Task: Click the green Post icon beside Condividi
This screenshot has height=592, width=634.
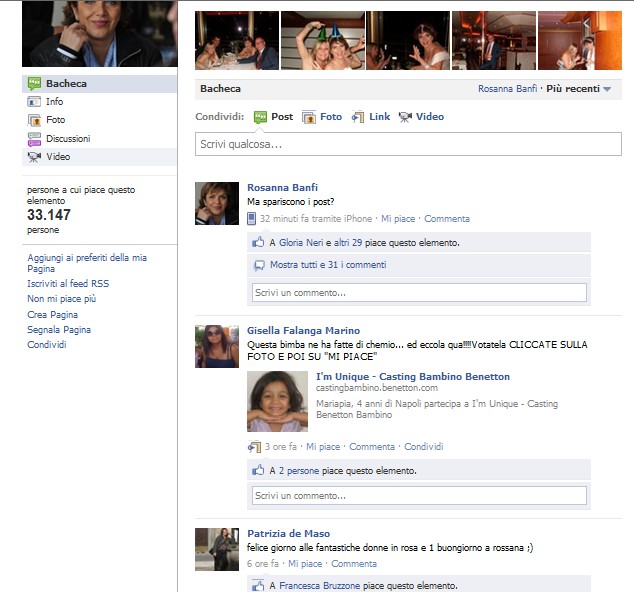Action: [260, 117]
